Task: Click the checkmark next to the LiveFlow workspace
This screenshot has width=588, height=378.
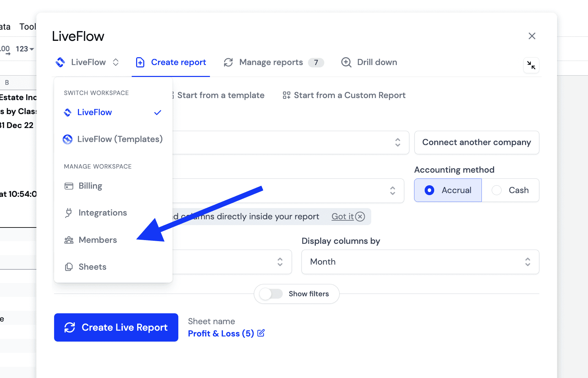Action: [x=158, y=112]
